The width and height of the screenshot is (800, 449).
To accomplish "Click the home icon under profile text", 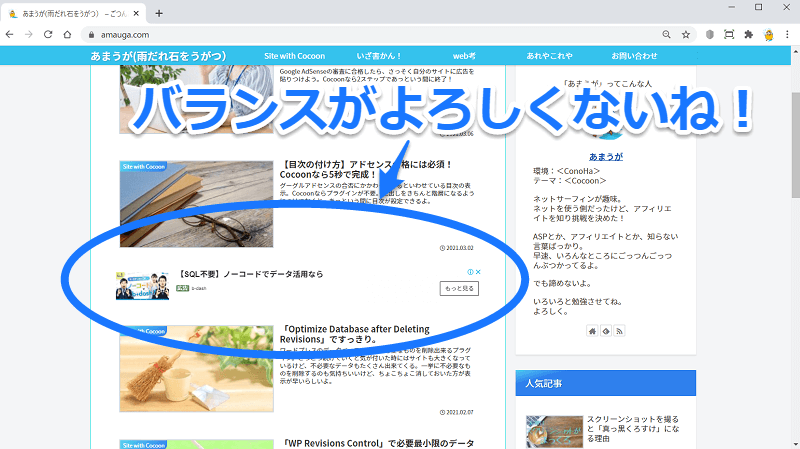I will [x=592, y=331].
